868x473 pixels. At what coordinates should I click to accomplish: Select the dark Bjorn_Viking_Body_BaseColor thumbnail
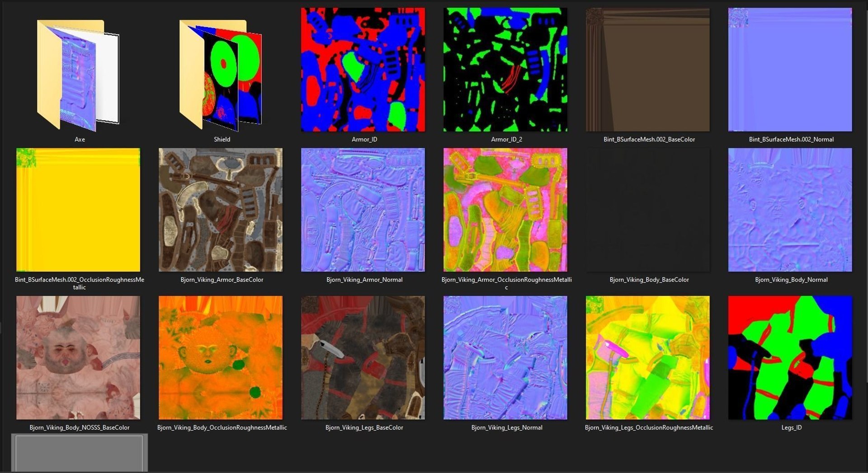tap(648, 210)
